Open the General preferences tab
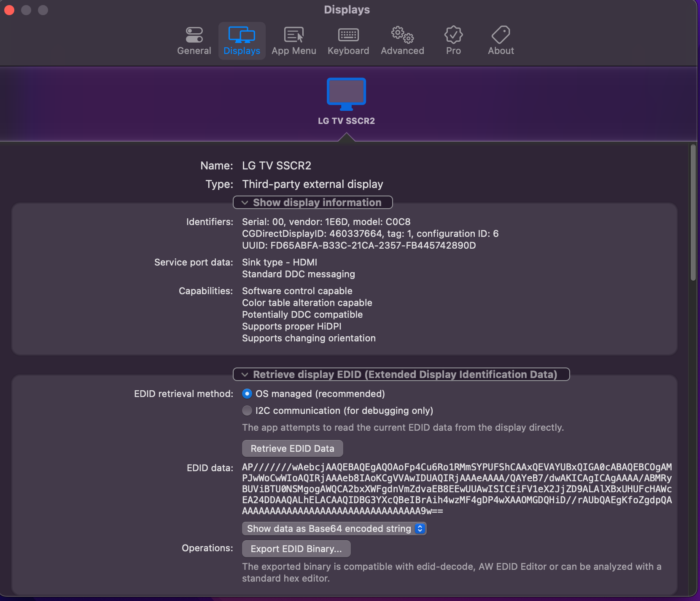Viewport: 700px width, 601px height. 194,41
